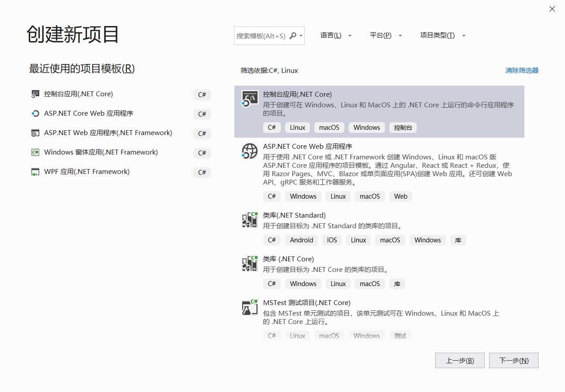Click Console App icon in recent templates
Image resolution: width=565 pixels, height=392 pixels.
[35, 94]
